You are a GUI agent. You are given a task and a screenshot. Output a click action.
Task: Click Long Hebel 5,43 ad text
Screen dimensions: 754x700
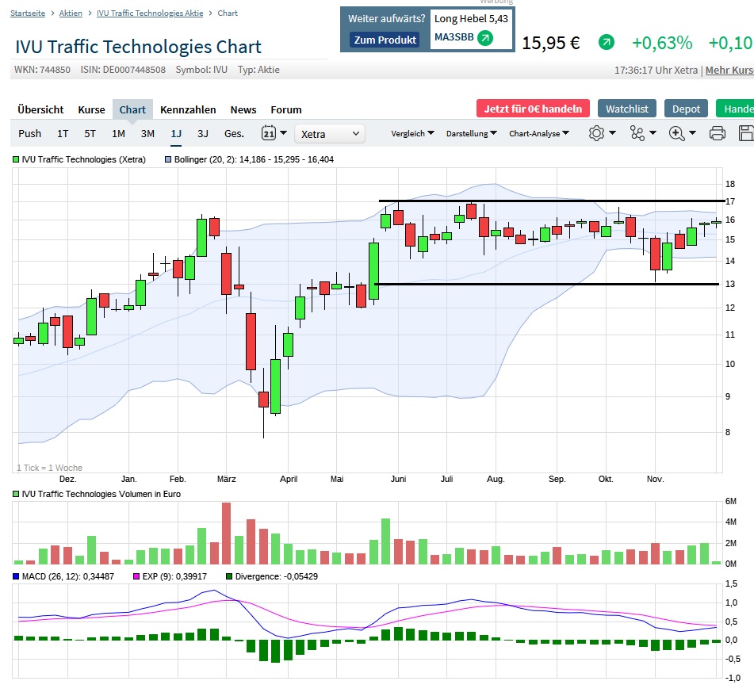(471, 19)
